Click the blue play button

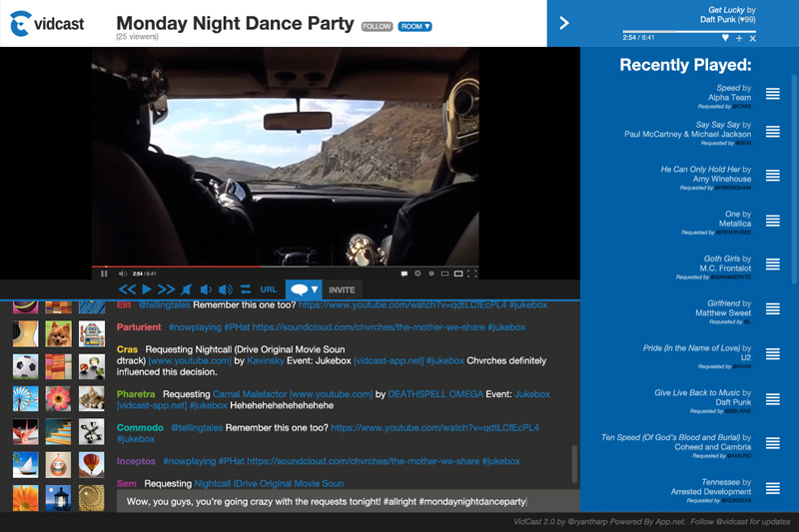(147, 289)
